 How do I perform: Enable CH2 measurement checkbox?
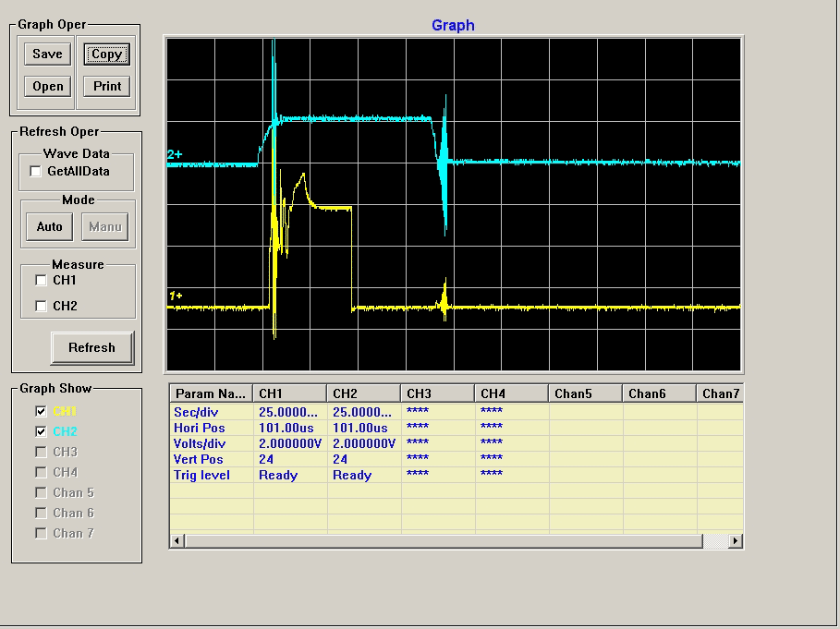click(41, 306)
